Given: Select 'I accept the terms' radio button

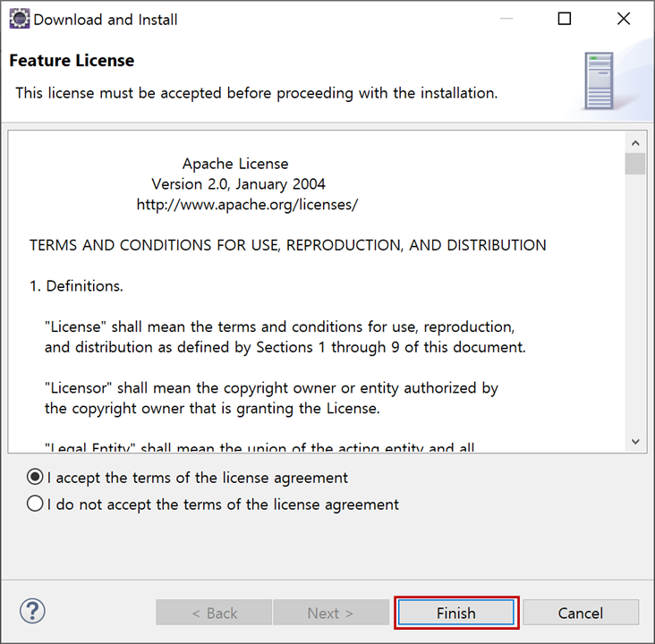Looking at the screenshot, I should click(35, 477).
